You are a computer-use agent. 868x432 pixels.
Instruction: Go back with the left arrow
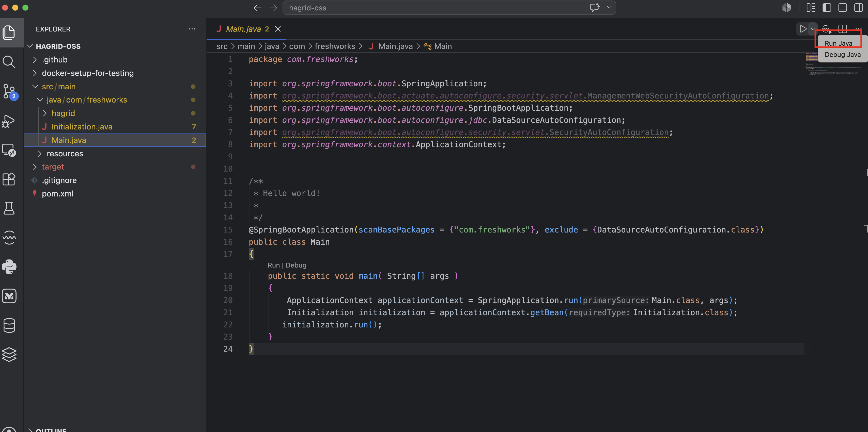pyautogui.click(x=257, y=8)
